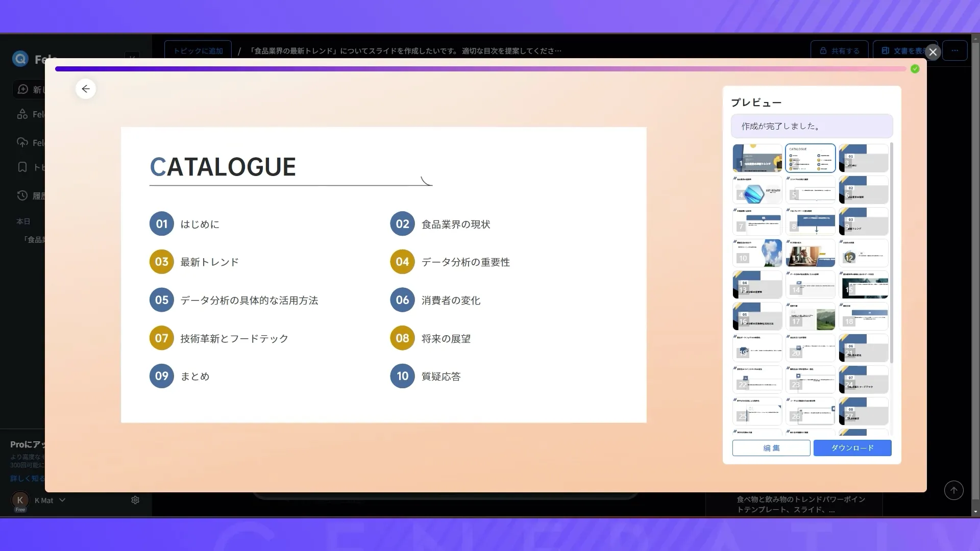980x551 pixels.
Task: Open the 履歴 history clock icon
Action: [22, 196]
